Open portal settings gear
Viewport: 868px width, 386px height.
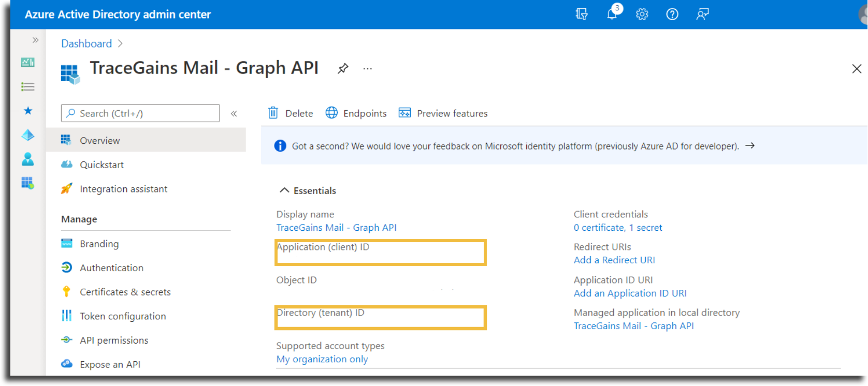point(642,14)
